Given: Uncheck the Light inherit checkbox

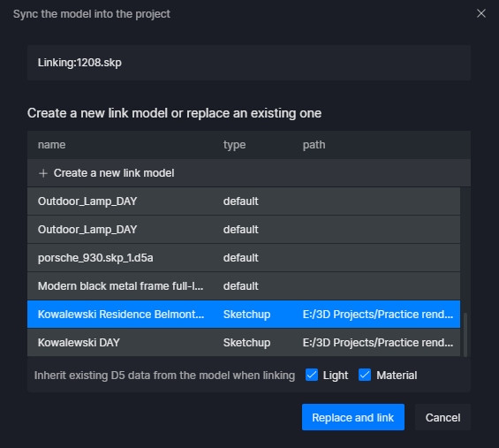Looking at the screenshot, I should pos(312,375).
